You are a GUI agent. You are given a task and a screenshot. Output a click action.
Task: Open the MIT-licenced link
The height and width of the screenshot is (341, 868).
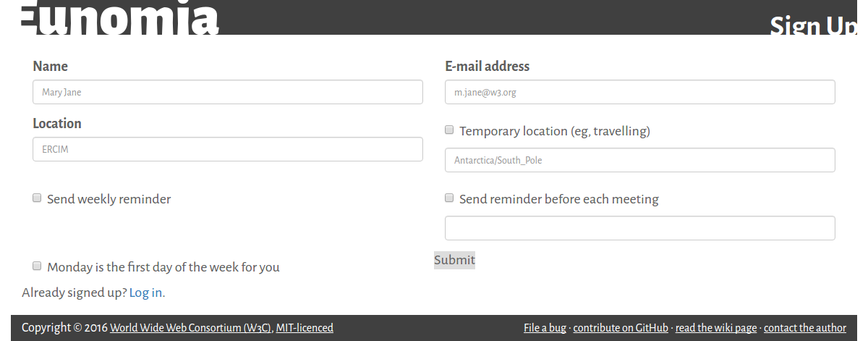pos(305,328)
